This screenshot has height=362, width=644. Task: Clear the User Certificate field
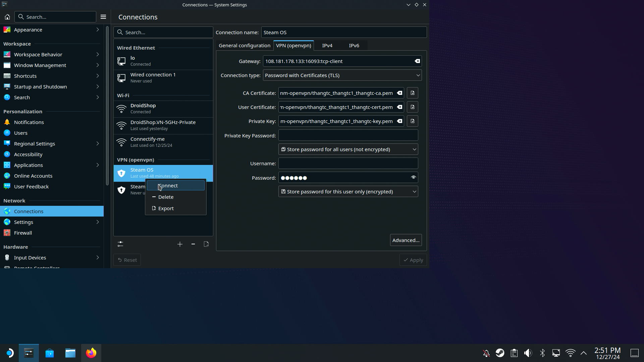click(x=399, y=107)
